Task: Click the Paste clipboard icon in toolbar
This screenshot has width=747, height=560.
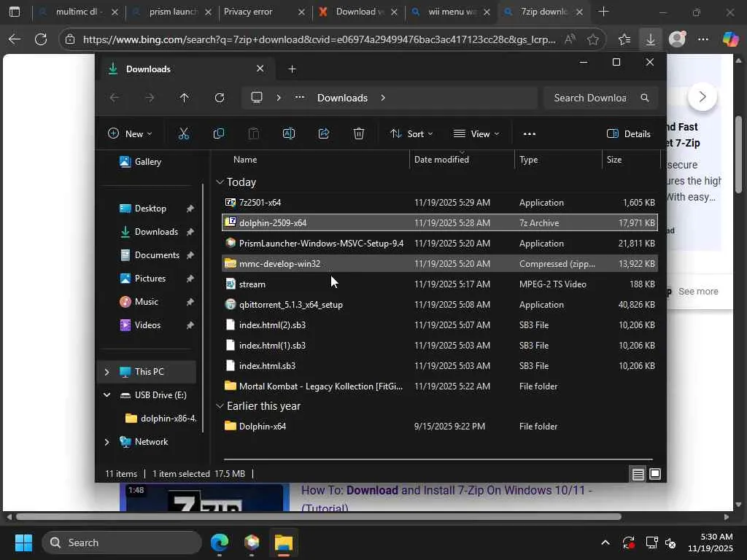Action: [x=253, y=134]
